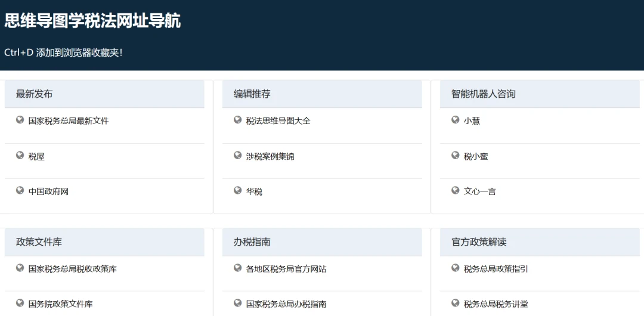
Task: Open the 税务总局政策指引 link
Action: (x=496, y=269)
